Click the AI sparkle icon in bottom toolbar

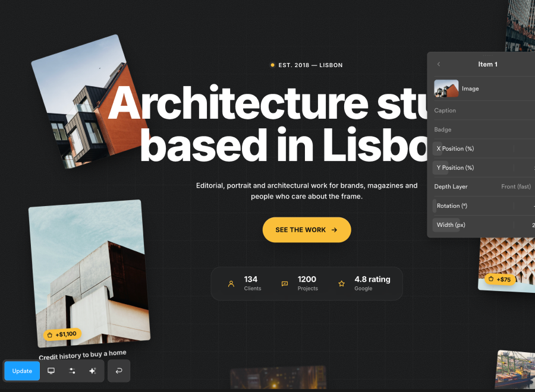pos(93,371)
